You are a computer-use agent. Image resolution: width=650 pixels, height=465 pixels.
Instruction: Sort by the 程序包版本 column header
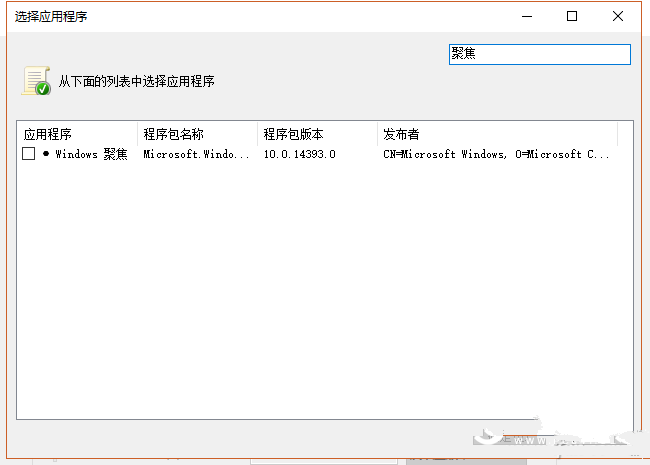[x=318, y=134]
